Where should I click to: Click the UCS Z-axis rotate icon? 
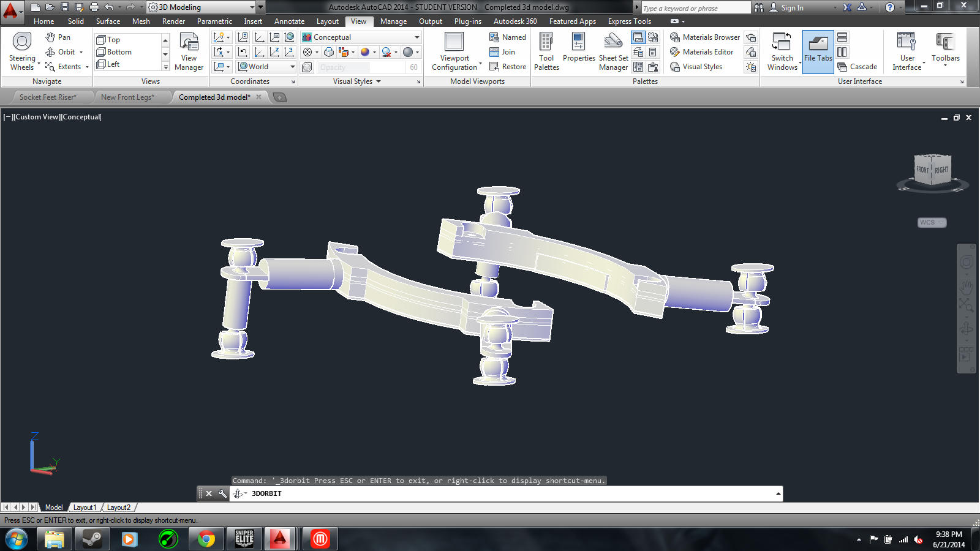click(274, 52)
